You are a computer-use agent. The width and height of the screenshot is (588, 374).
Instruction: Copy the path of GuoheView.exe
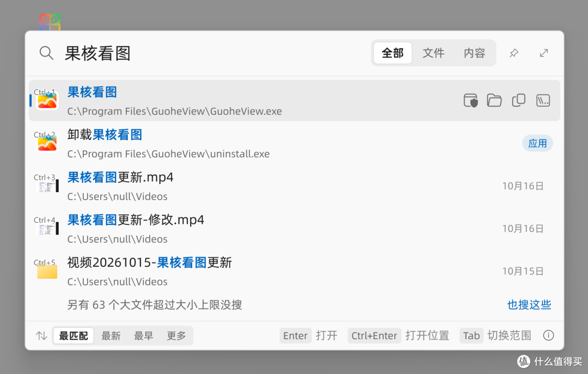(543, 101)
